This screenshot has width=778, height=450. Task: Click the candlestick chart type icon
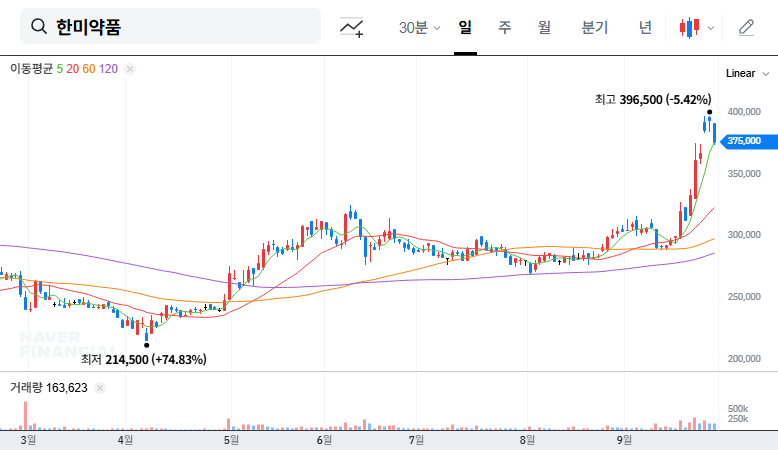point(690,28)
